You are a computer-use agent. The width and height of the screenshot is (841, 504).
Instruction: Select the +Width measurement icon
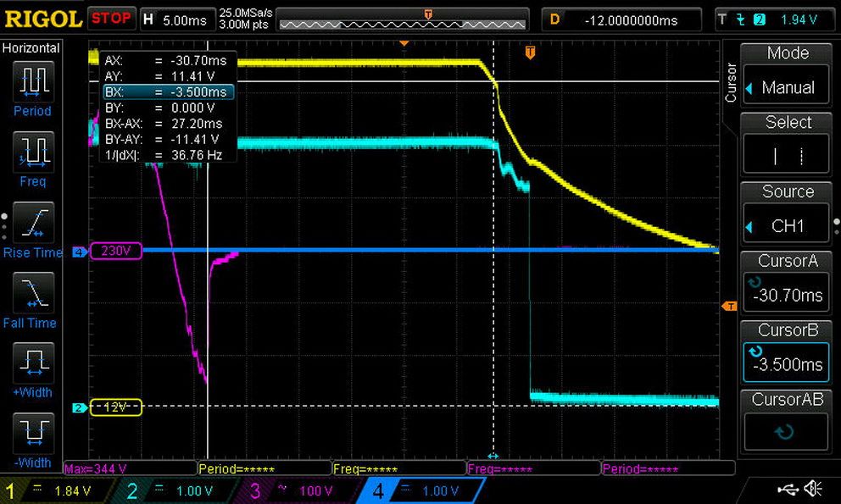tap(33, 363)
